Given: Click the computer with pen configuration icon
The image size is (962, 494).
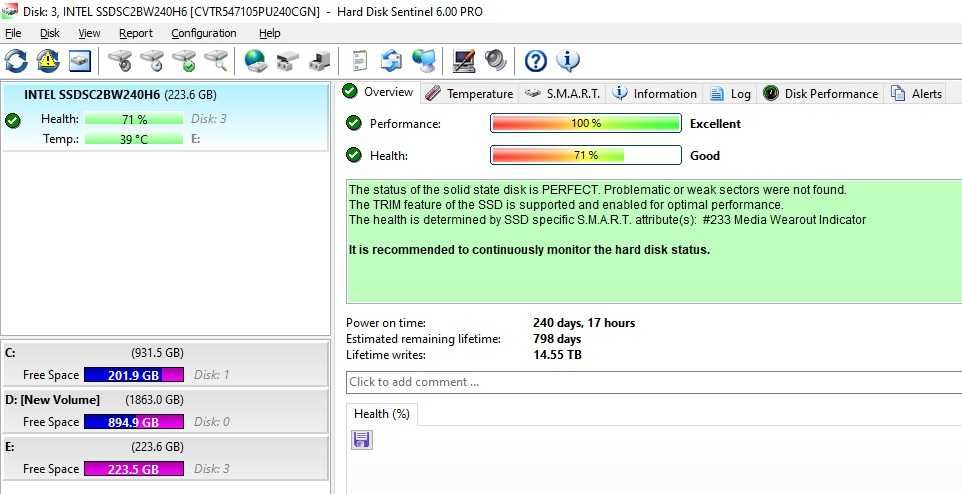Looking at the screenshot, I should (464, 61).
